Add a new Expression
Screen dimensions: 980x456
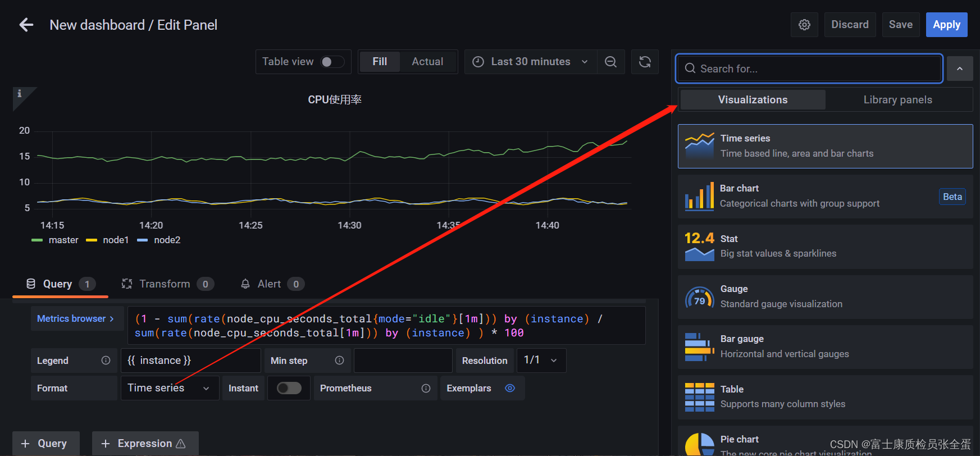coord(145,444)
